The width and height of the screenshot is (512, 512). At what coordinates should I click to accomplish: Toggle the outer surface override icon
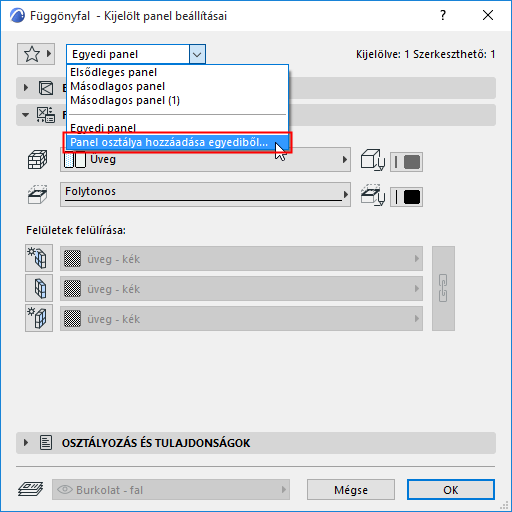pos(39,258)
